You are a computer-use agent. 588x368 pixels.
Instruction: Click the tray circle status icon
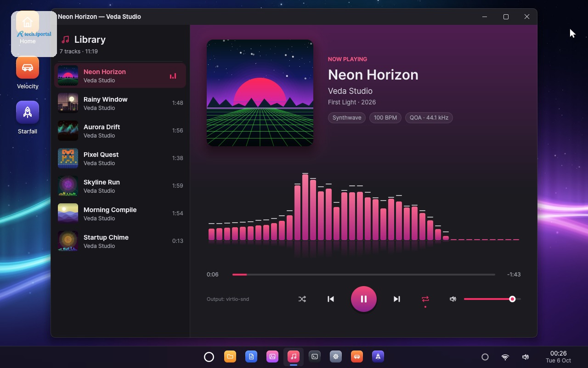coord(485,357)
